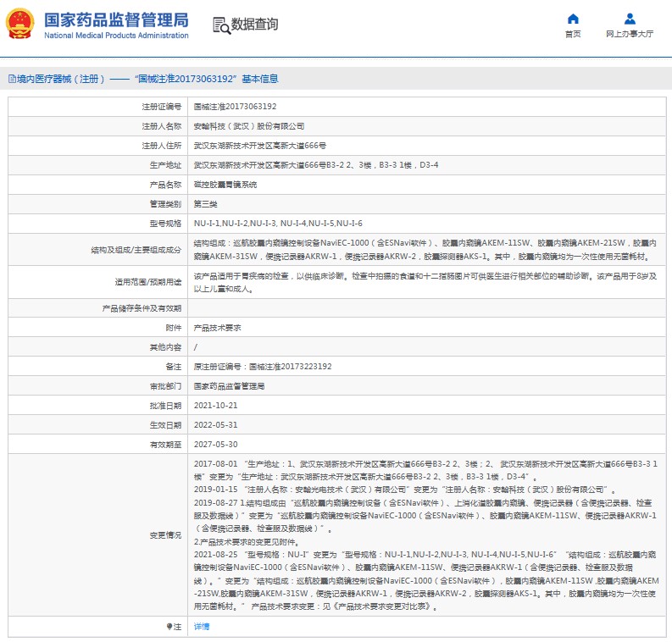672x642 pixels.
Task: Click the 型号规格 NU-I-1 models cell
Action: coord(278,223)
